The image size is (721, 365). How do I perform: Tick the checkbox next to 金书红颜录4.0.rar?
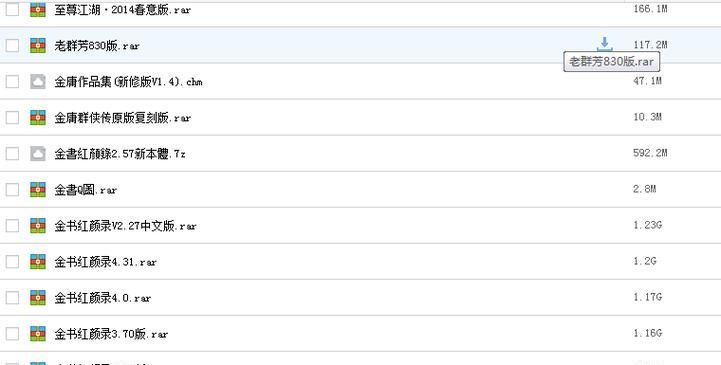click(12, 297)
